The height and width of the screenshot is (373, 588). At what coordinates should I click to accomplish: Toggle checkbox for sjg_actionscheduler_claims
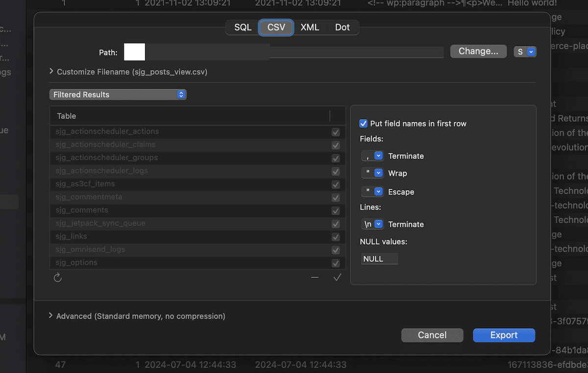click(x=336, y=145)
